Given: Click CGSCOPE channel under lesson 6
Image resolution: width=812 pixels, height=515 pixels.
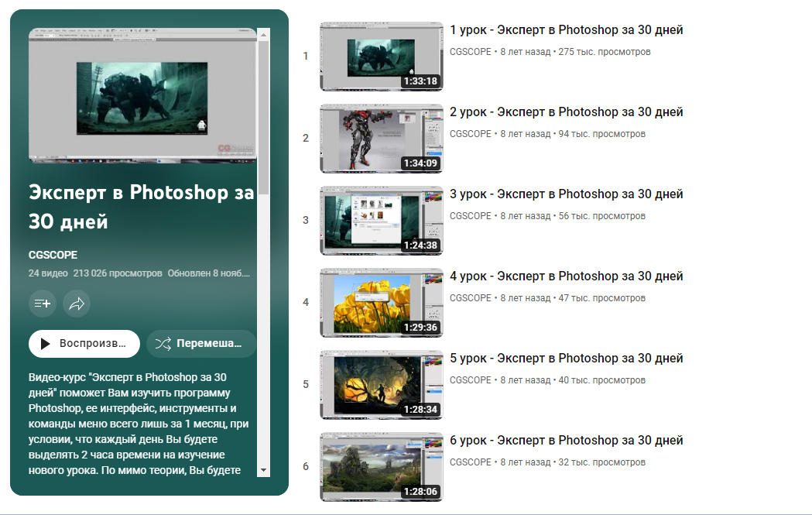Looking at the screenshot, I should (470, 462).
